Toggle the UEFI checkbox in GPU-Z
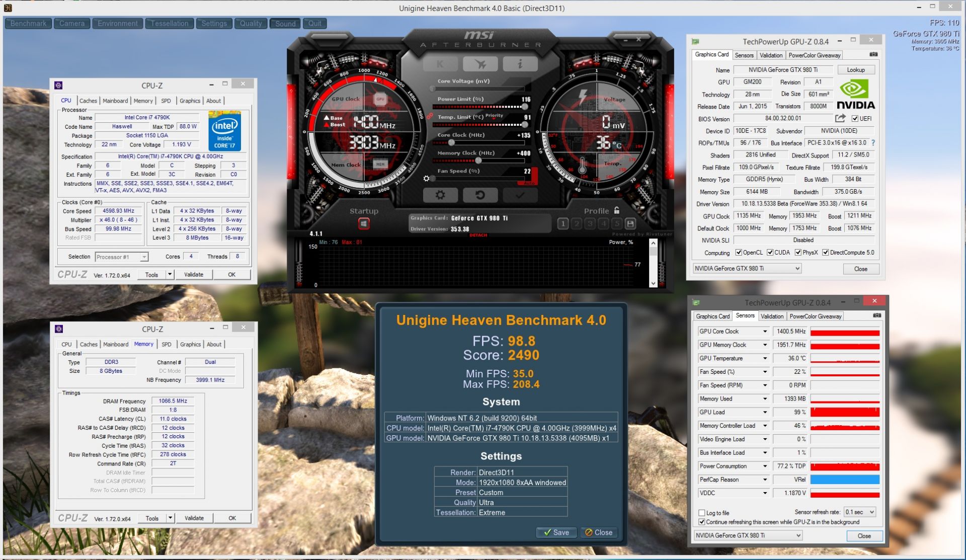The width and height of the screenshot is (966, 560). point(855,119)
